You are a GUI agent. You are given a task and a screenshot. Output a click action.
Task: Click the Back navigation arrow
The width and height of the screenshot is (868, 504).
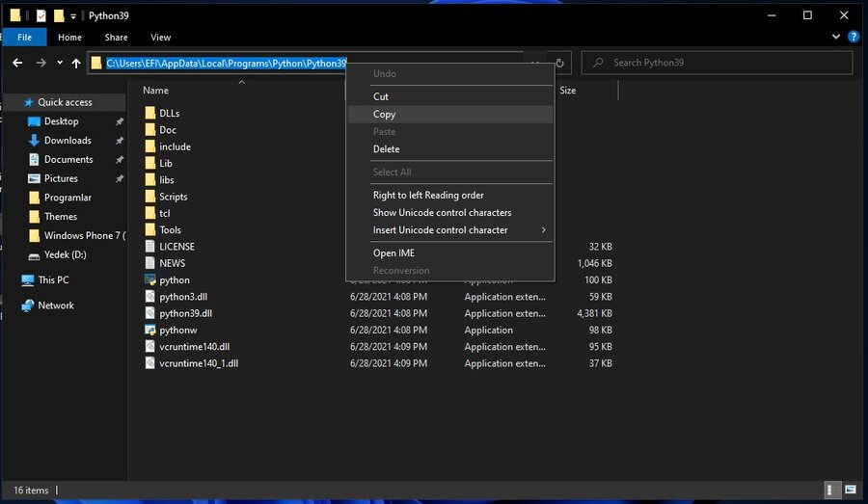17,64
